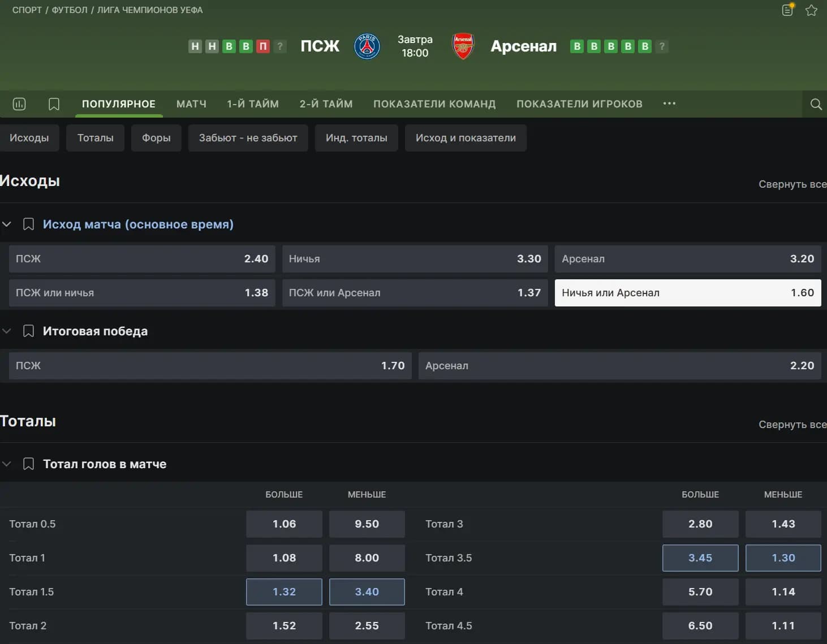Image resolution: width=827 pixels, height=644 pixels.
Task: Pick ПСЖ итоговая победа 1.70
Action: pyautogui.click(x=210, y=366)
